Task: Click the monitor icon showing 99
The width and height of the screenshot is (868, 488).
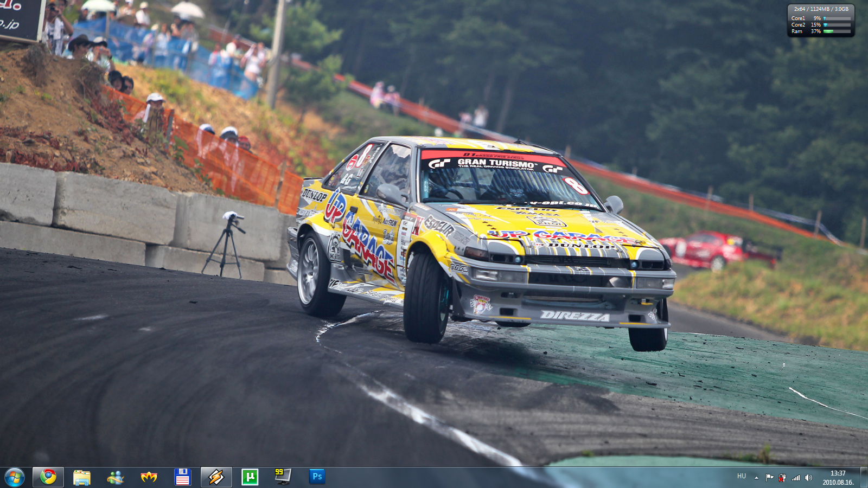Action: pos(283,477)
